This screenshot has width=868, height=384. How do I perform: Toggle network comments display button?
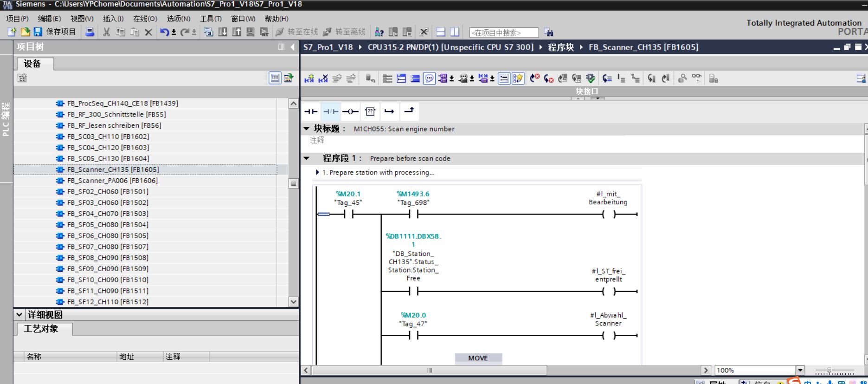[504, 78]
